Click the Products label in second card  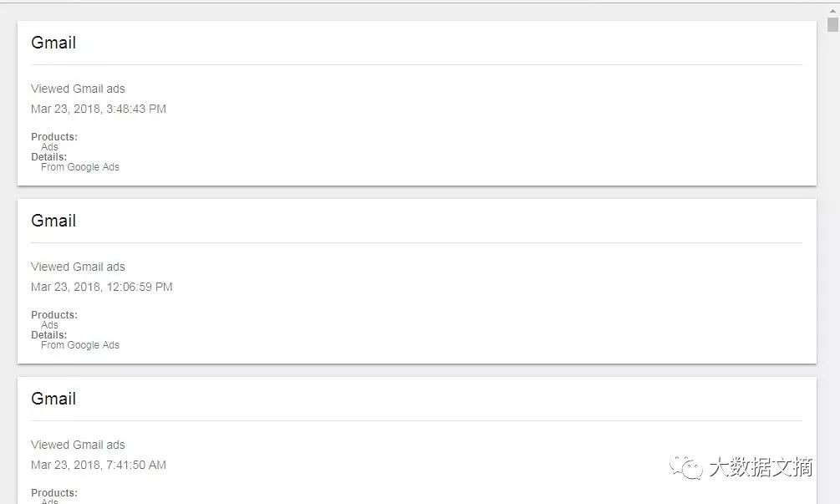coord(54,314)
